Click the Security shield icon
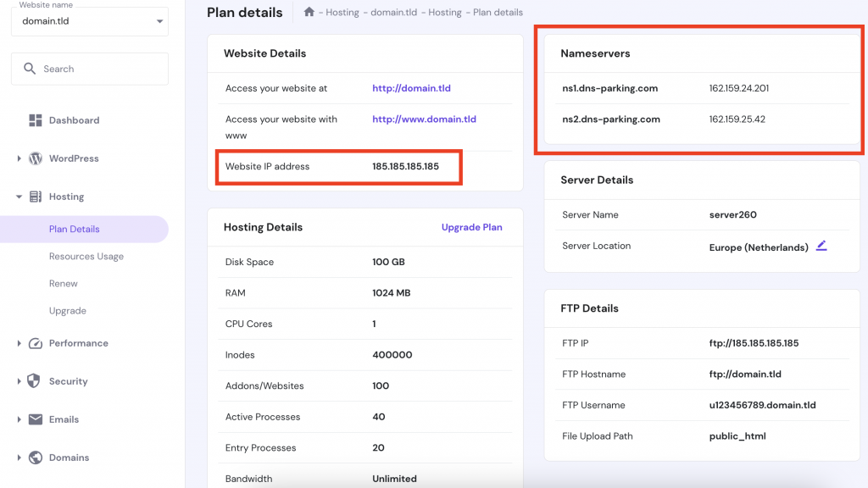The image size is (868, 488). click(x=36, y=381)
